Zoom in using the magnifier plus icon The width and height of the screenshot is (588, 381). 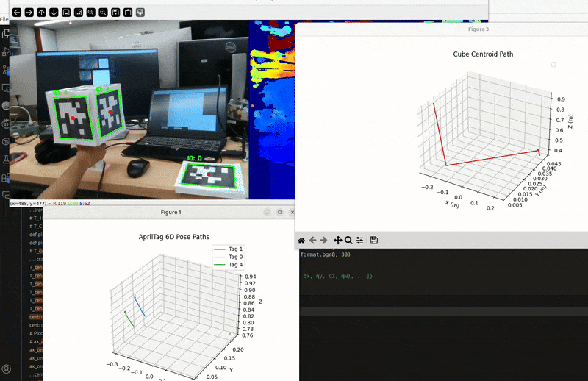pos(90,13)
